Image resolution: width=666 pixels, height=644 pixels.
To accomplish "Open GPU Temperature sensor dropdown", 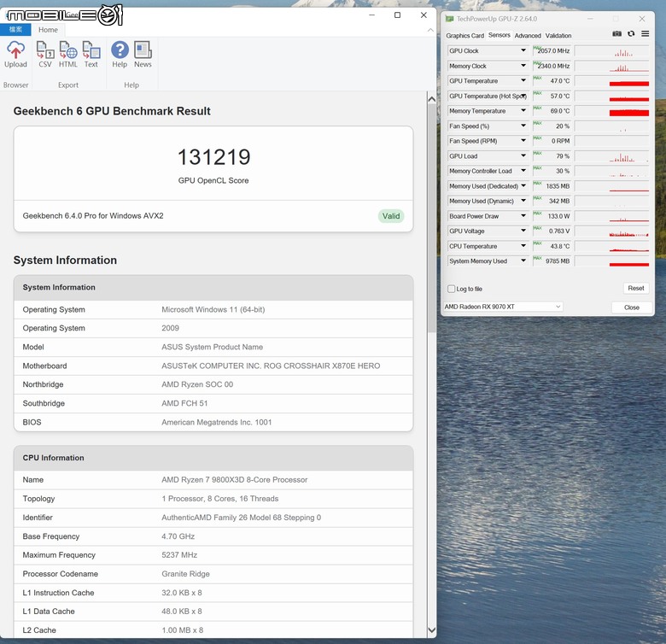I will (x=523, y=80).
